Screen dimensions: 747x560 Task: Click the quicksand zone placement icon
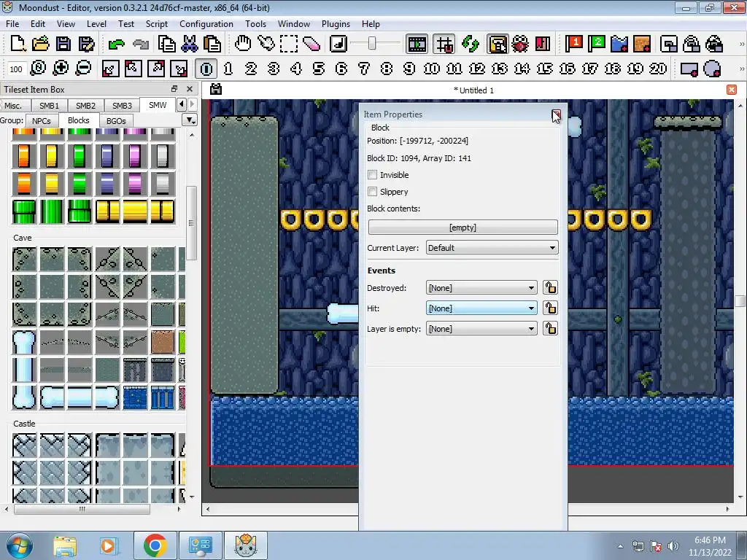[642, 44]
